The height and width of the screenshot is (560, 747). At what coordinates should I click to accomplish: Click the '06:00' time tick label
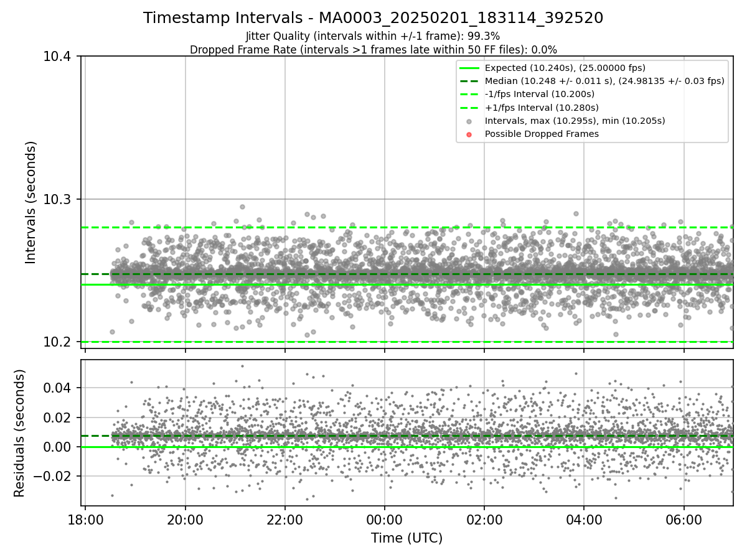[x=684, y=519]
